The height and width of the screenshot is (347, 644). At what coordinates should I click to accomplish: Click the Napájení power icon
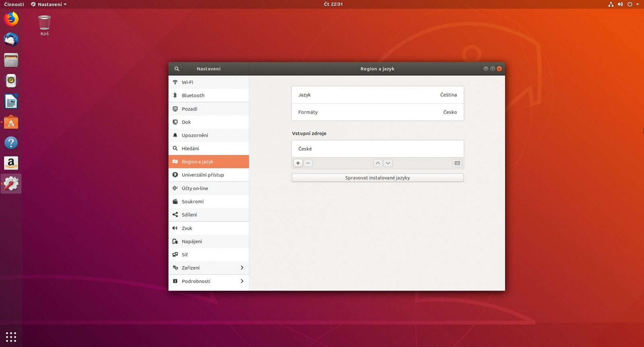click(175, 241)
